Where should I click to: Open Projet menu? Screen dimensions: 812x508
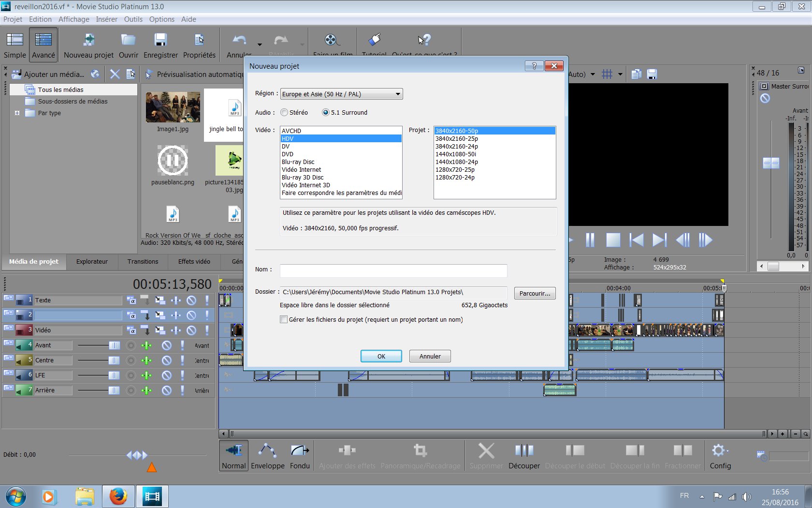click(x=13, y=19)
